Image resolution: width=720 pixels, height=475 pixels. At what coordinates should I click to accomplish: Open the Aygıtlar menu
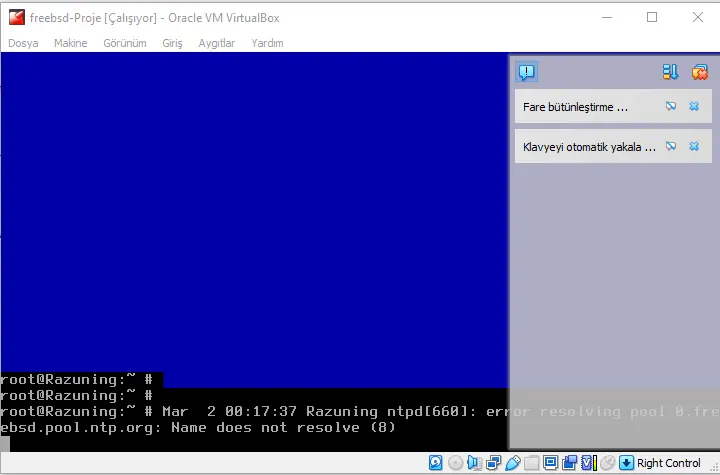coord(216,43)
